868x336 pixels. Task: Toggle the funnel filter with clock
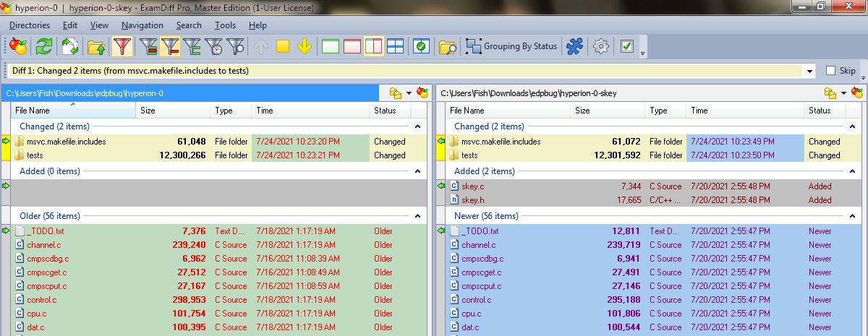point(214,46)
